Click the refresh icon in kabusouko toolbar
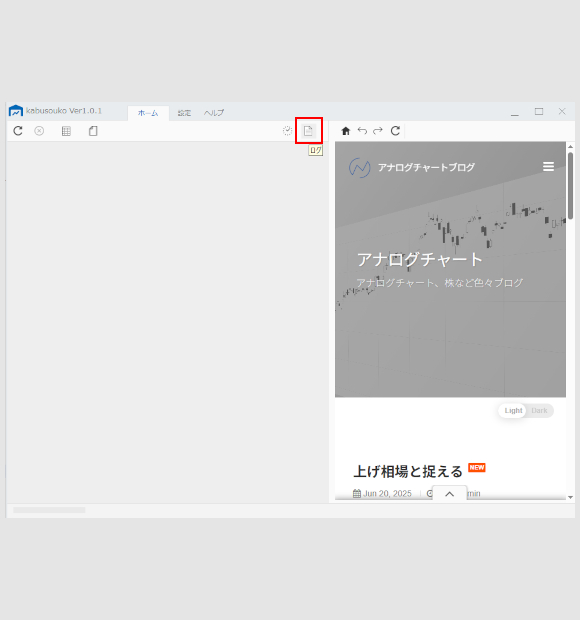580x620 pixels. [18, 131]
